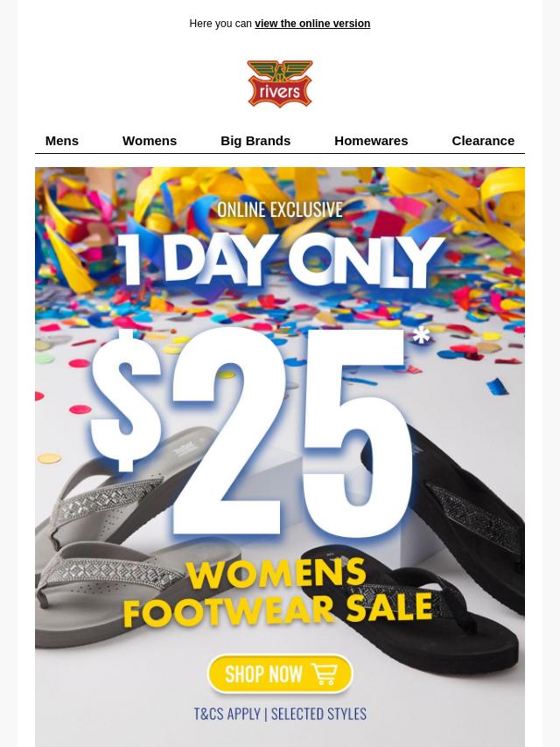Click the Womens Footwear Sale yellow text
This screenshot has width=560, height=747.
coord(278,592)
